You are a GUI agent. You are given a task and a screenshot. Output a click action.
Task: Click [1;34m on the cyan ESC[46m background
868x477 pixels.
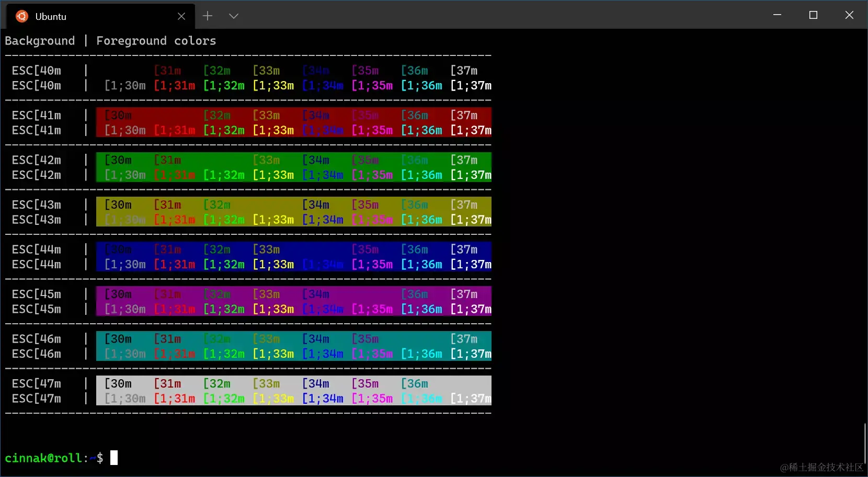coord(323,354)
